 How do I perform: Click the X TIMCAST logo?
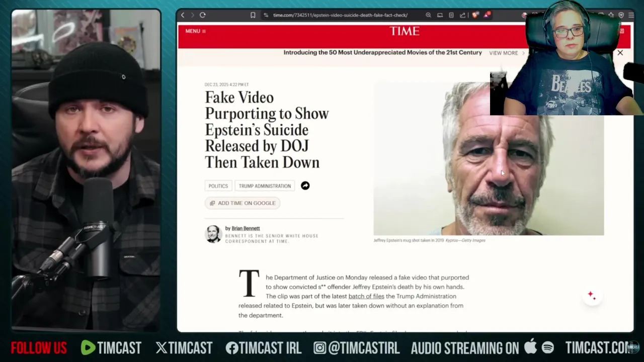pyautogui.click(x=162, y=348)
